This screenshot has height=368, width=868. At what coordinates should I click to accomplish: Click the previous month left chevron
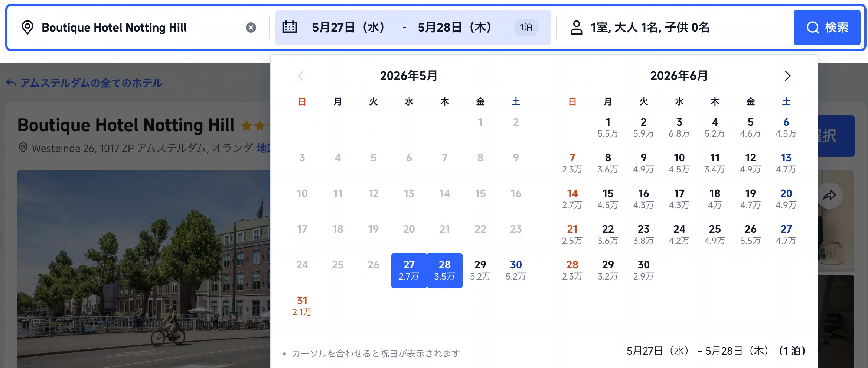click(x=301, y=76)
